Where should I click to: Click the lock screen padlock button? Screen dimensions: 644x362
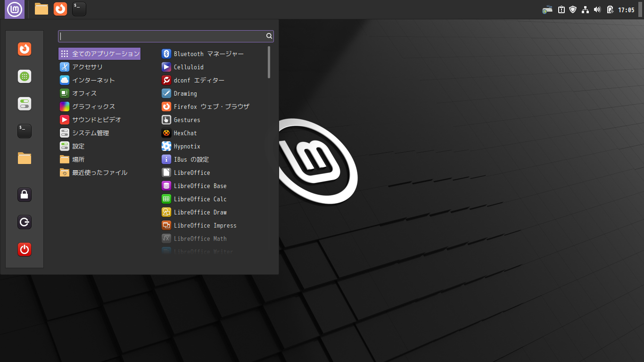coord(25,195)
